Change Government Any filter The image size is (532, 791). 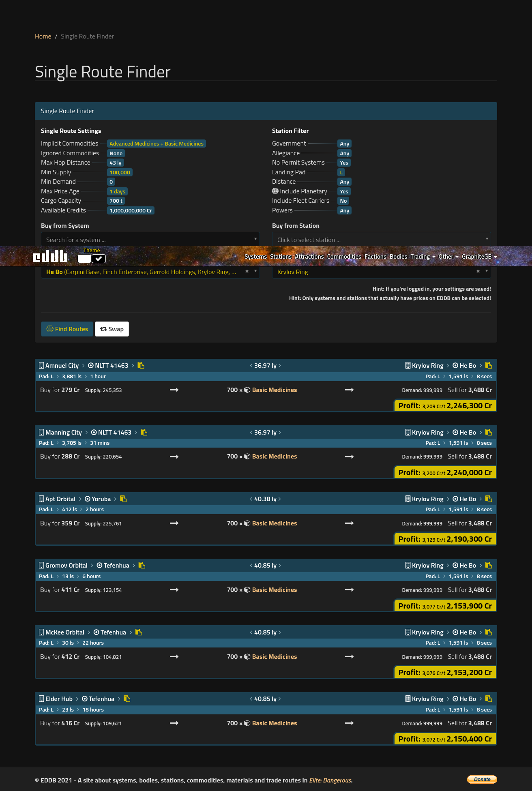[344, 144]
